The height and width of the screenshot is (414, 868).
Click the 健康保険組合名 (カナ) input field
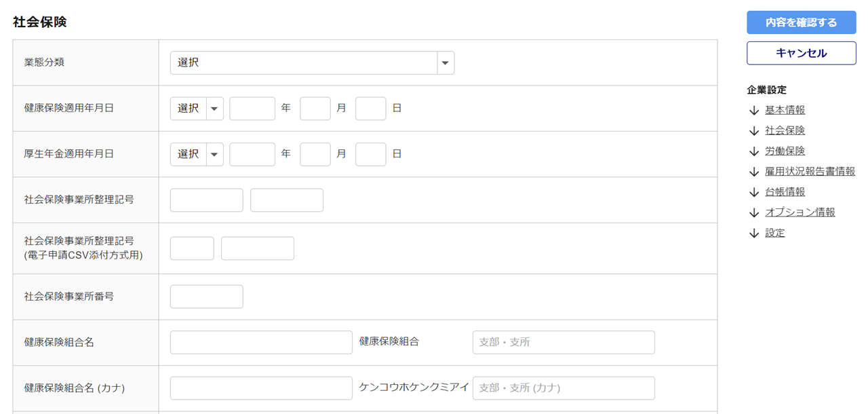[x=261, y=388]
